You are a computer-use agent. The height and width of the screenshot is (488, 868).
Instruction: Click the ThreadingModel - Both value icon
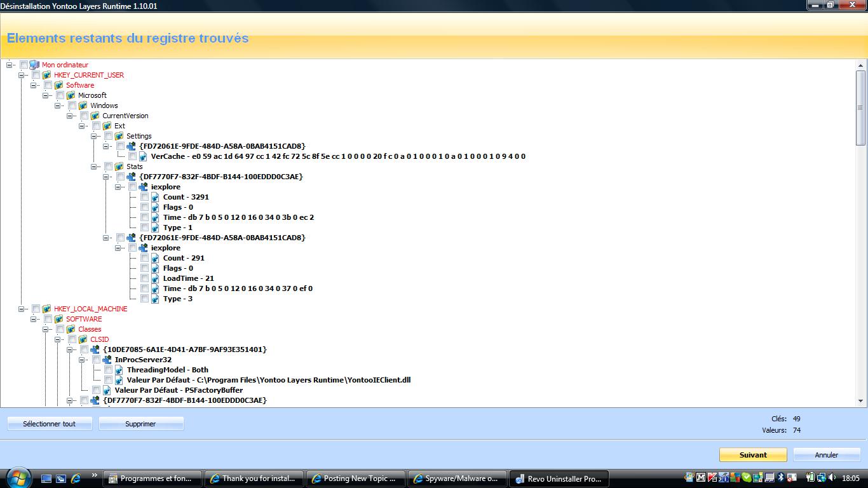coord(119,370)
